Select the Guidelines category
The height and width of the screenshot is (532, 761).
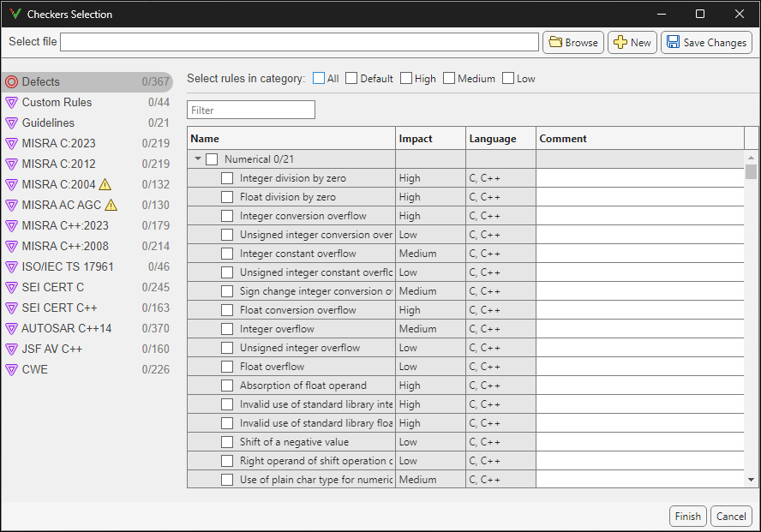pos(51,123)
